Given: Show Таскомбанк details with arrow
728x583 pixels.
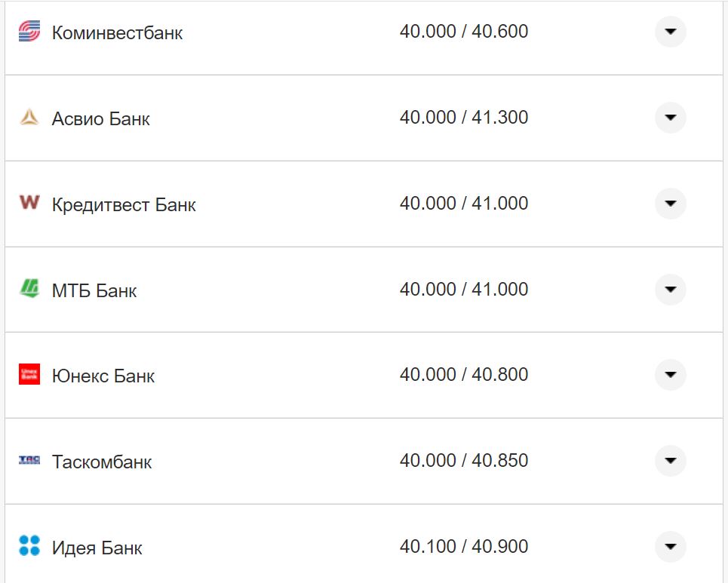Looking at the screenshot, I should pyautogui.click(x=670, y=461).
